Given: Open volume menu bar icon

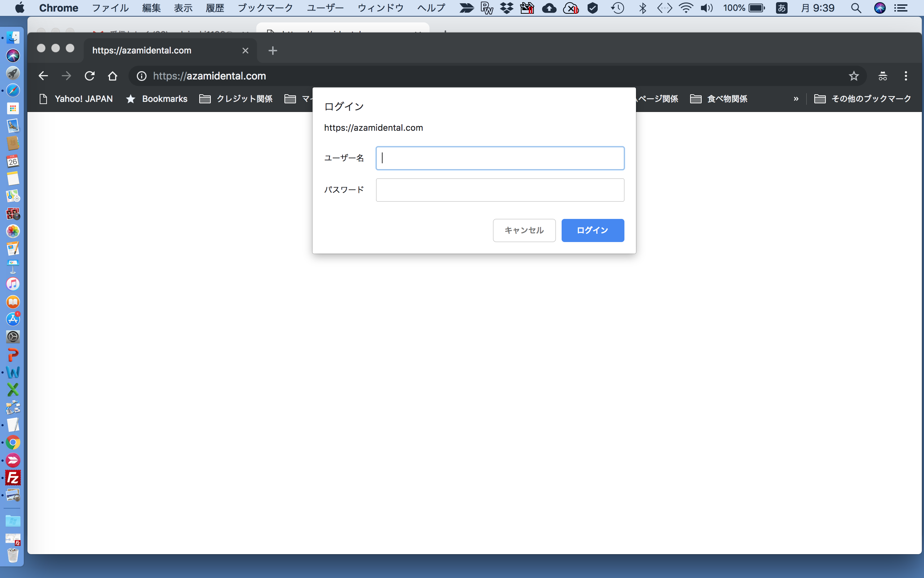Looking at the screenshot, I should [706, 8].
